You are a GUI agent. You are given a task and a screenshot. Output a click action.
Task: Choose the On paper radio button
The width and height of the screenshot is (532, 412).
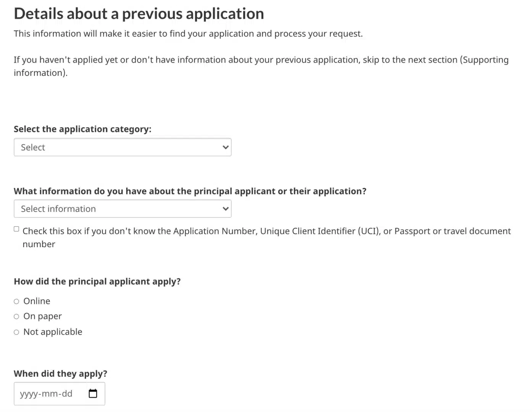(16, 317)
